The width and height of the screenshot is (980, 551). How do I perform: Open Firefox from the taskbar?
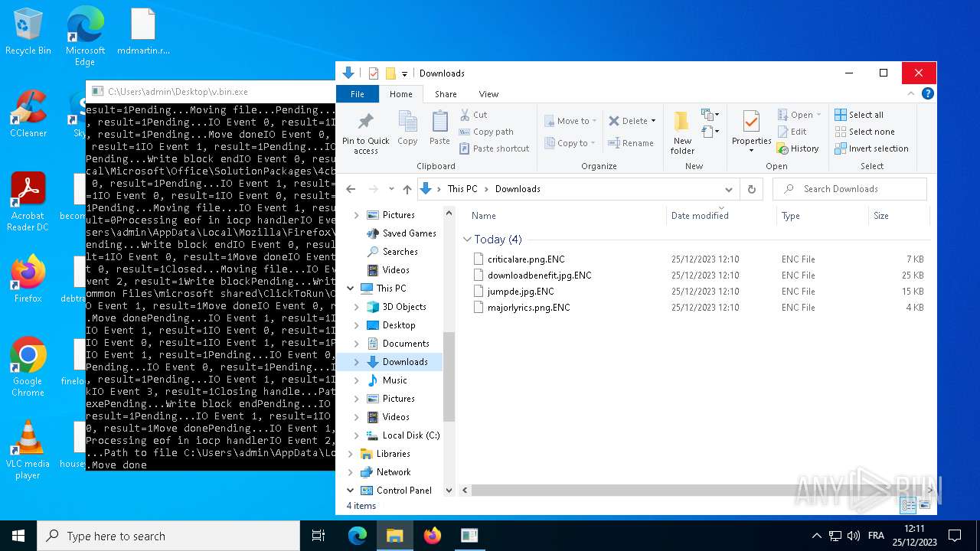[433, 536]
